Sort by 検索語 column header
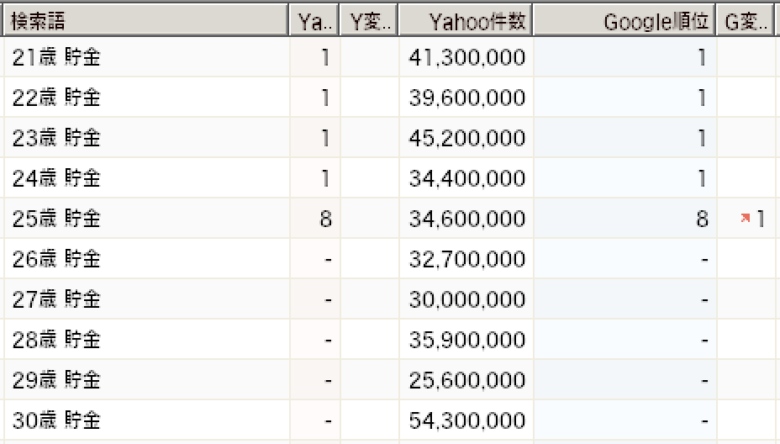The image size is (780, 444). click(x=146, y=20)
